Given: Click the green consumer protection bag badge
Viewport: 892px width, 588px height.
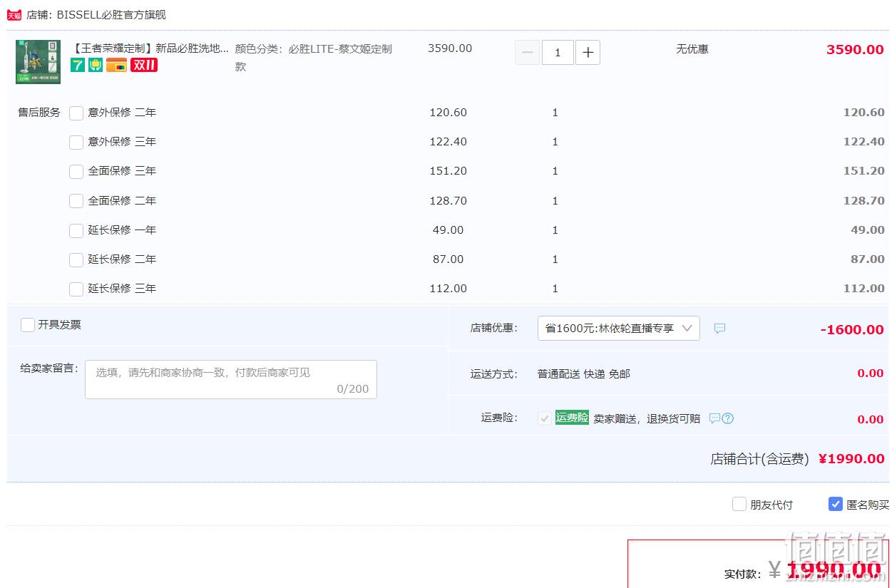Looking at the screenshot, I should 96,66.
